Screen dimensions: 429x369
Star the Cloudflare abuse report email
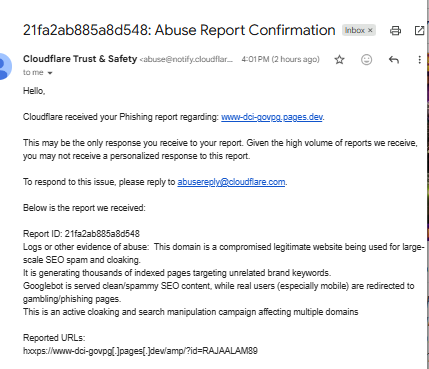coord(339,60)
